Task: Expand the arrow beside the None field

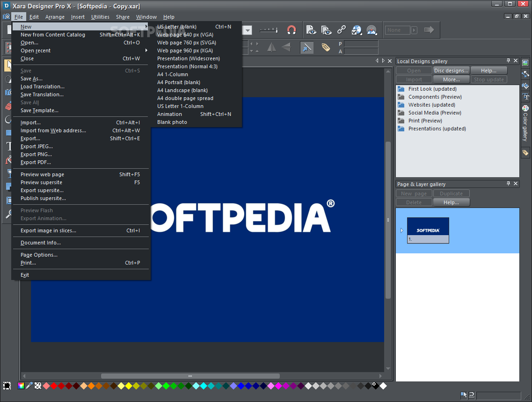Action: 414,30
